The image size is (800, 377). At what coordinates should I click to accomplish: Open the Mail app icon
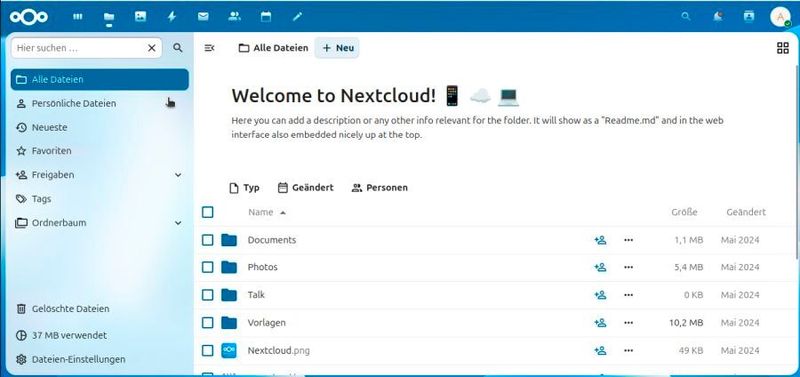point(203,17)
